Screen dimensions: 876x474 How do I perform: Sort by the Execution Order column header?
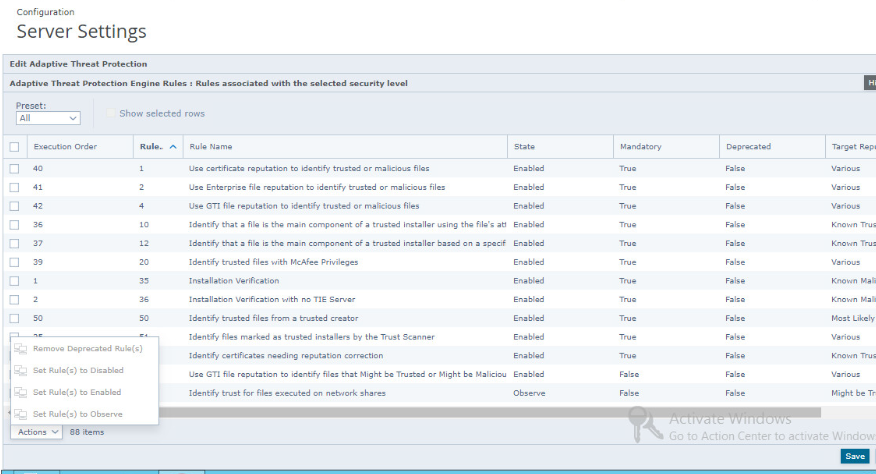[66, 147]
